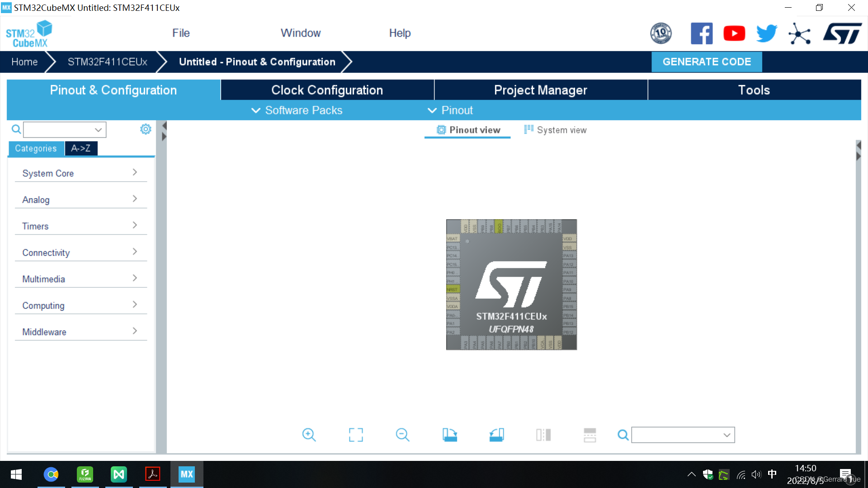Open the Adobe Acrobat taskbar icon

click(x=153, y=474)
